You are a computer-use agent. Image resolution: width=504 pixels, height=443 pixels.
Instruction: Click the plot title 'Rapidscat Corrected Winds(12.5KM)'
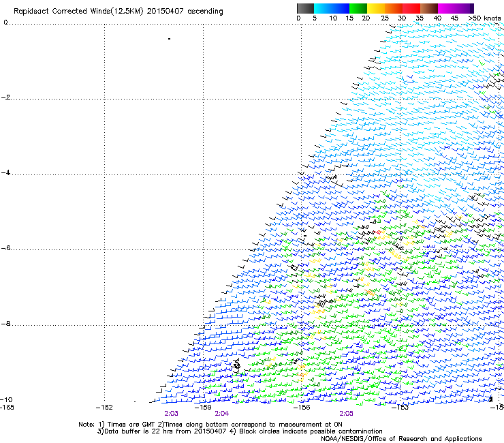coord(78,12)
